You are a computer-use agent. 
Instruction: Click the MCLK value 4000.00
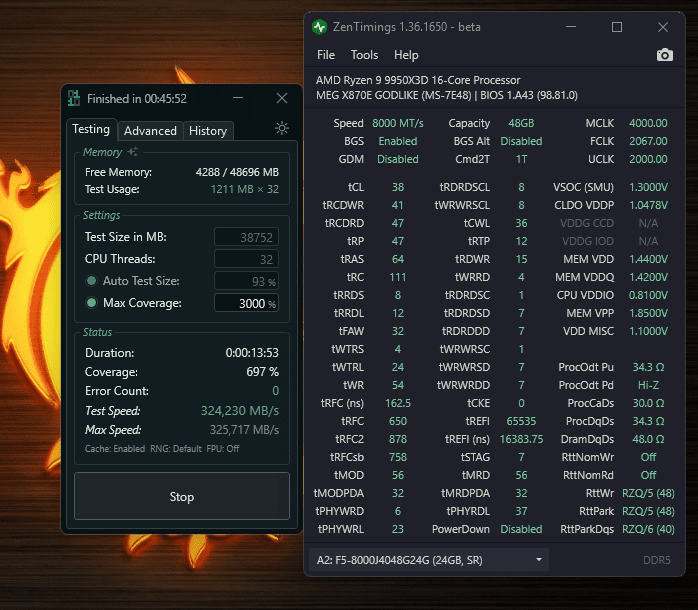point(648,123)
